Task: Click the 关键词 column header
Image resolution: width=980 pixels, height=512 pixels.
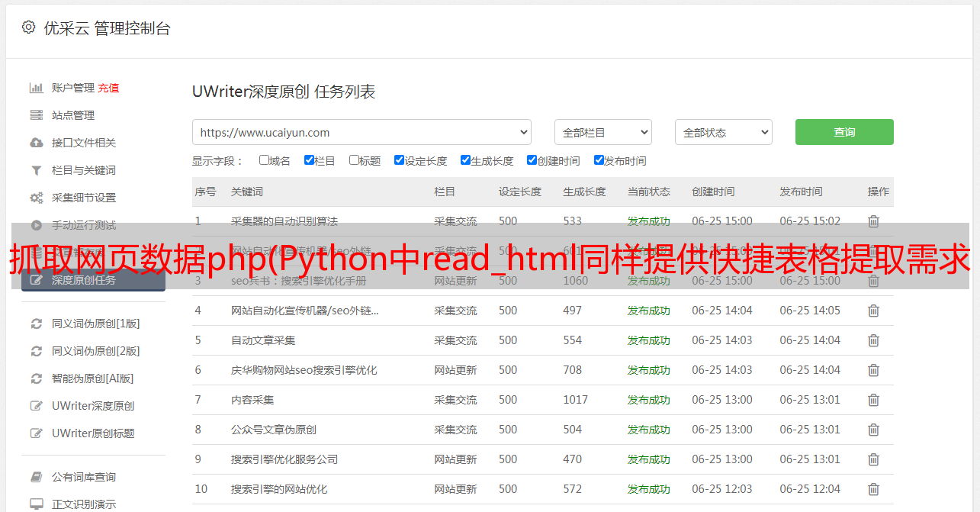Action: coord(247,192)
